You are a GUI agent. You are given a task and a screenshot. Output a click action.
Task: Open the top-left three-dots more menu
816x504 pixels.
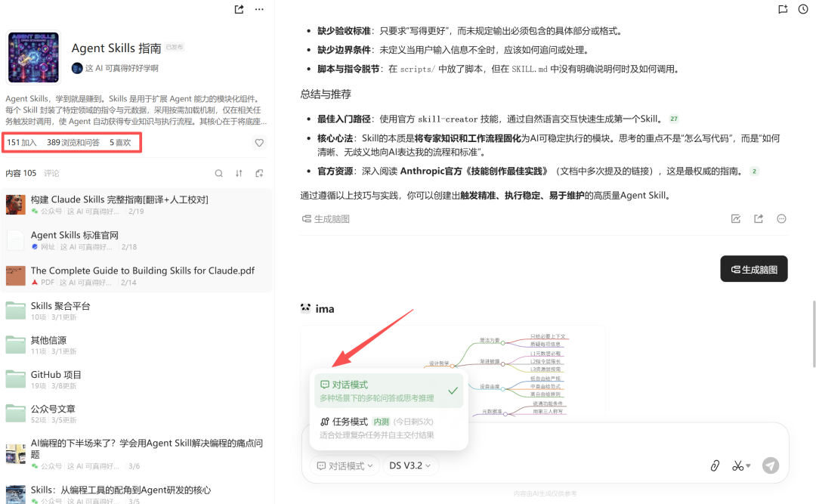coord(258,9)
